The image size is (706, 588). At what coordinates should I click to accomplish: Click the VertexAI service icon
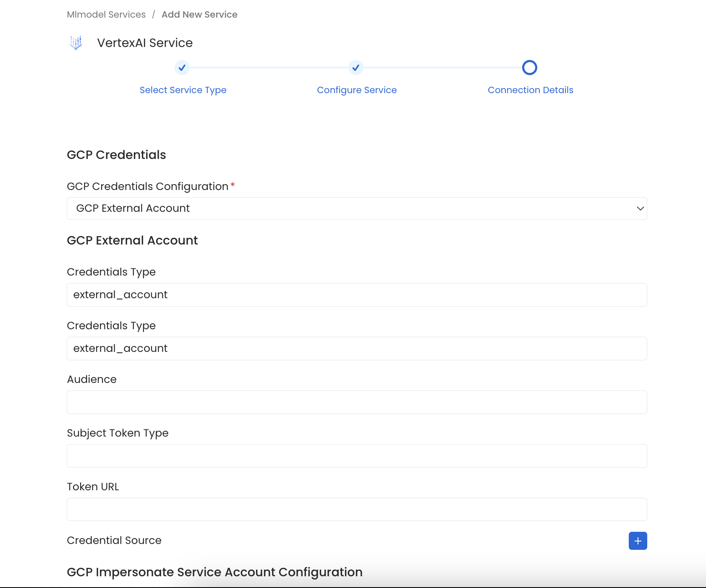(x=76, y=42)
